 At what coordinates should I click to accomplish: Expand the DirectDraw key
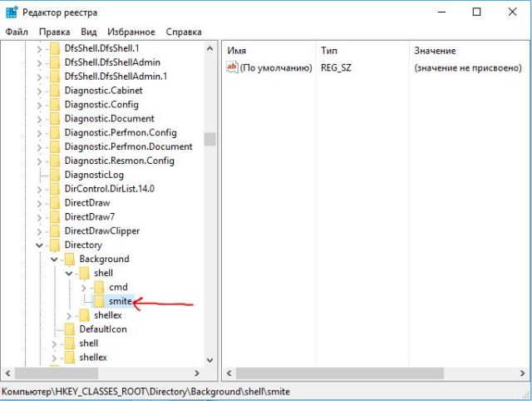tap(39, 203)
